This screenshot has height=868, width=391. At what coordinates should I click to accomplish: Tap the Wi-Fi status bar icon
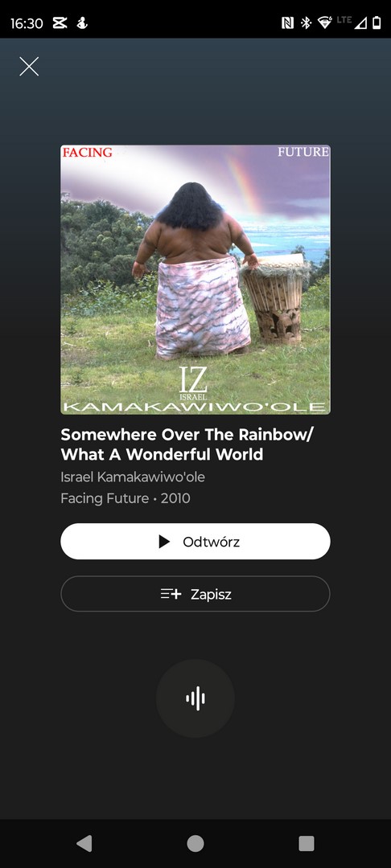click(324, 23)
